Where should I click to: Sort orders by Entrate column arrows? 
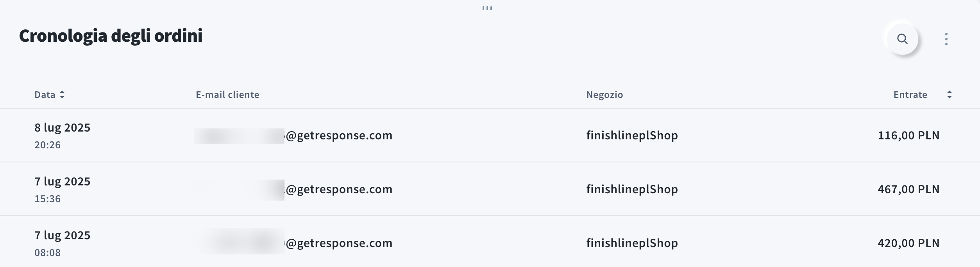tap(949, 94)
